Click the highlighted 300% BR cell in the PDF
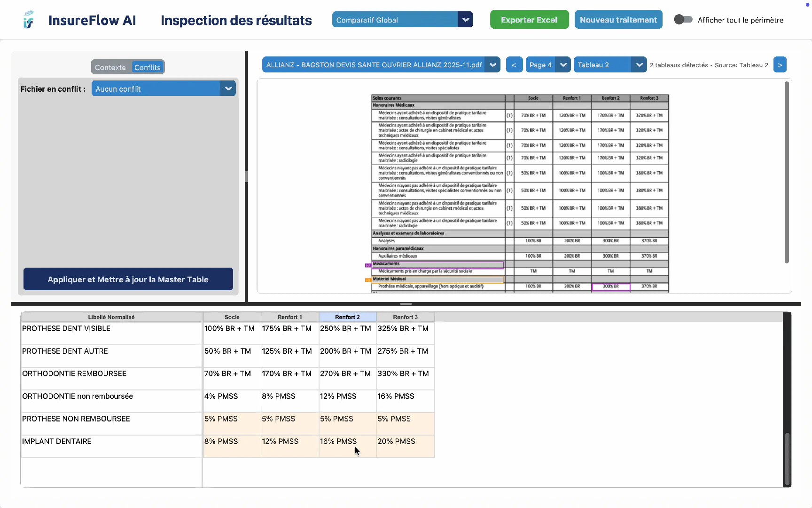812x508 pixels. pyautogui.click(x=611, y=286)
